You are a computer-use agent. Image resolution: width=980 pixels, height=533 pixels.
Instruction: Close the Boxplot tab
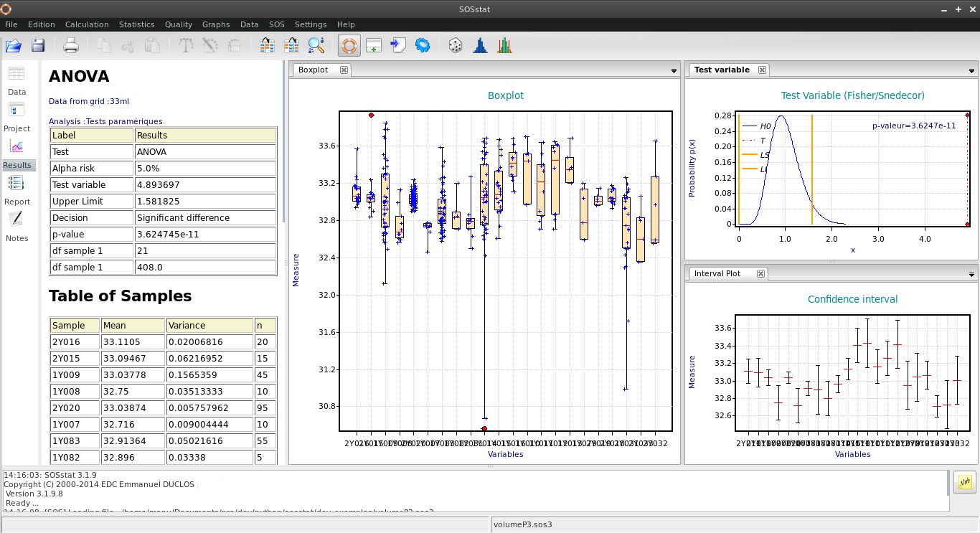coord(344,70)
